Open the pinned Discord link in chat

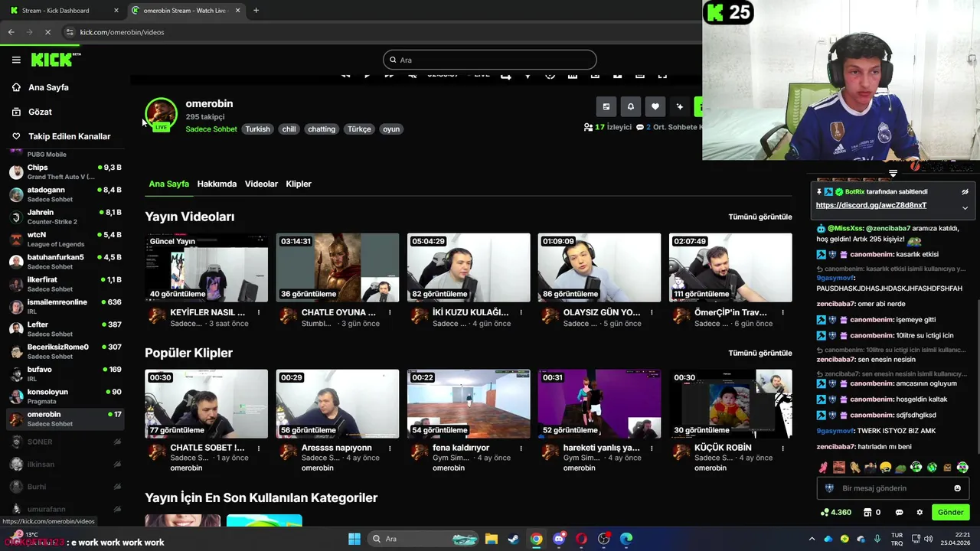(871, 205)
